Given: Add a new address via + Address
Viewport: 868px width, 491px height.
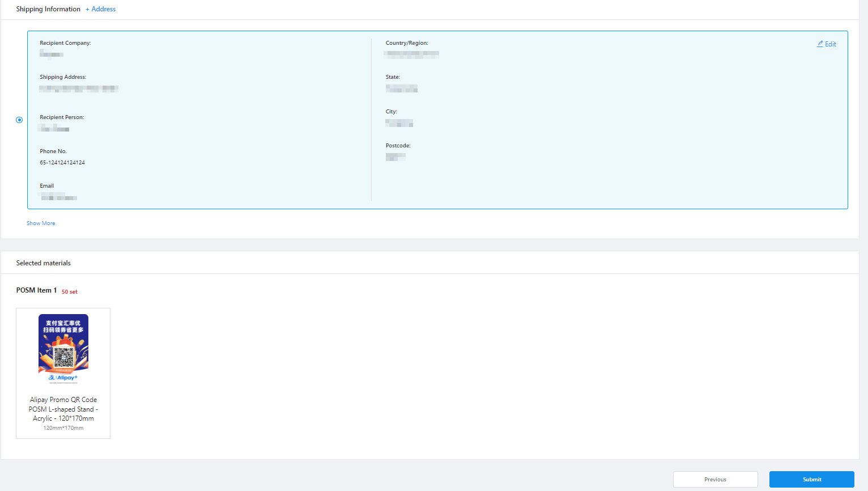Looking at the screenshot, I should click(x=100, y=9).
